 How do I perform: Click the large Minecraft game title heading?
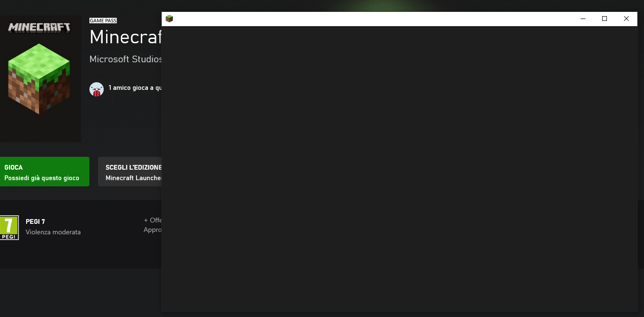(126, 37)
